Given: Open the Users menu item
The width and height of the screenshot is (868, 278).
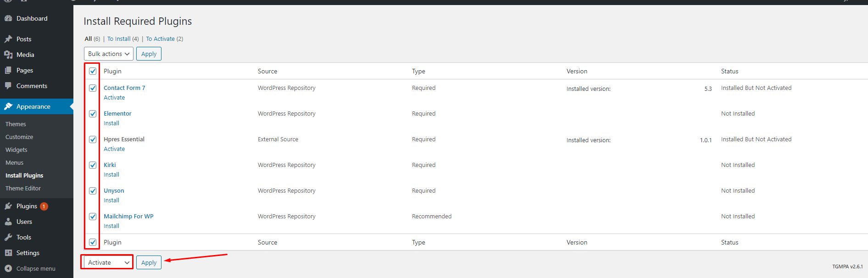Looking at the screenshot, I should click(x=37, y=222).
